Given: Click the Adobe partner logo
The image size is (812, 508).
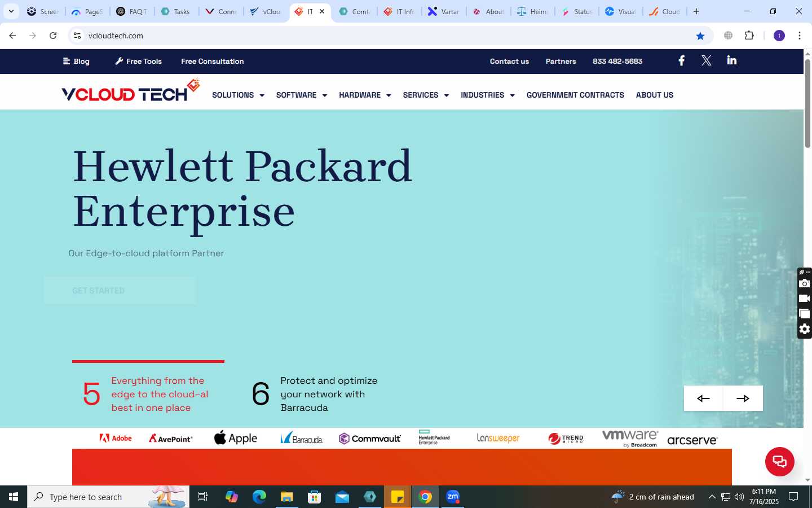Looking at the screenshot, I should [x=116, y=438].
